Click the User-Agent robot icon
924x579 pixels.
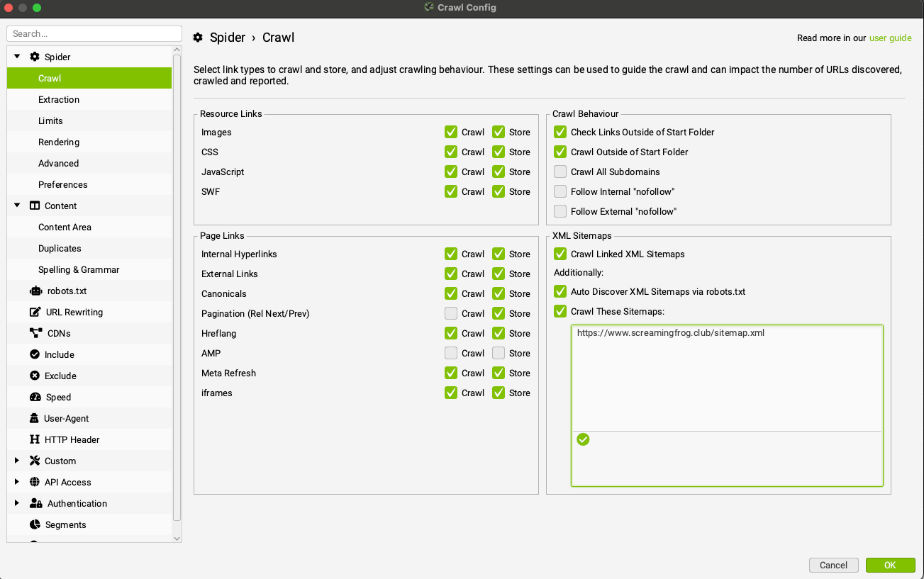point(35,418)
